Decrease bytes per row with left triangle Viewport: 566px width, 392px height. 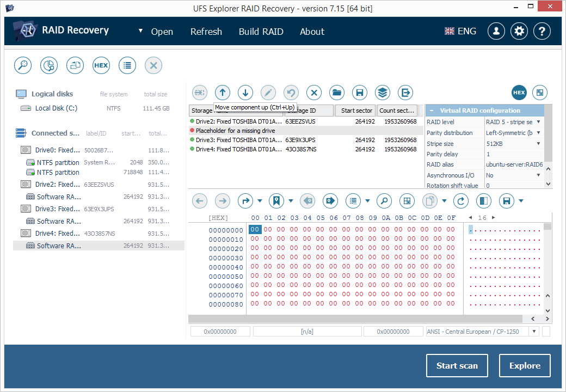pyautogui.click(x=470, y=218)
